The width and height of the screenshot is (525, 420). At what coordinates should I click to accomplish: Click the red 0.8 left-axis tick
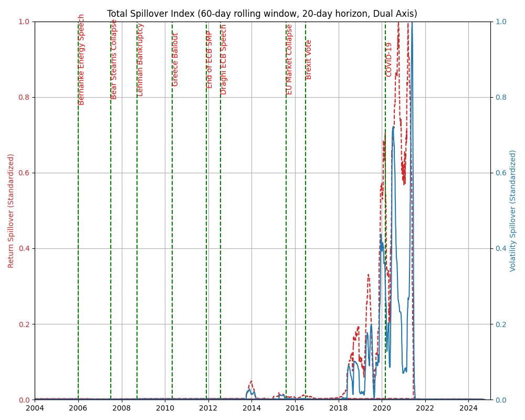(x=25, y=97)
